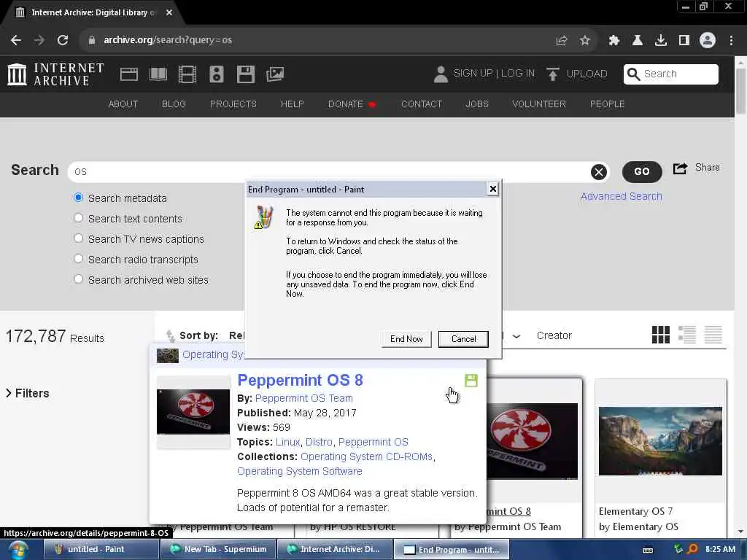Open the Internet Archive home logo

coord(55,74)
